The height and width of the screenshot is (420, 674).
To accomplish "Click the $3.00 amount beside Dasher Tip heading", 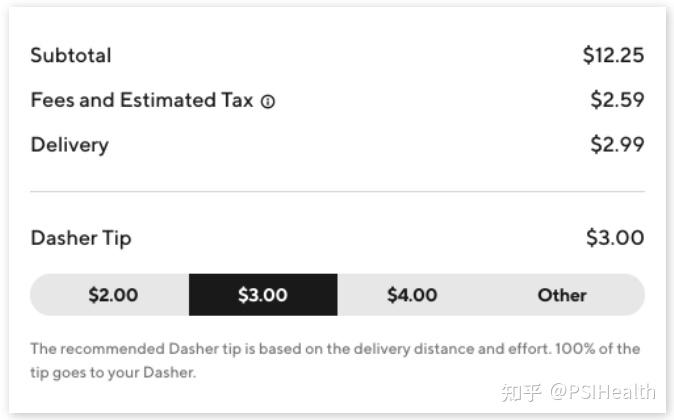I will click(x=614, y=238).
